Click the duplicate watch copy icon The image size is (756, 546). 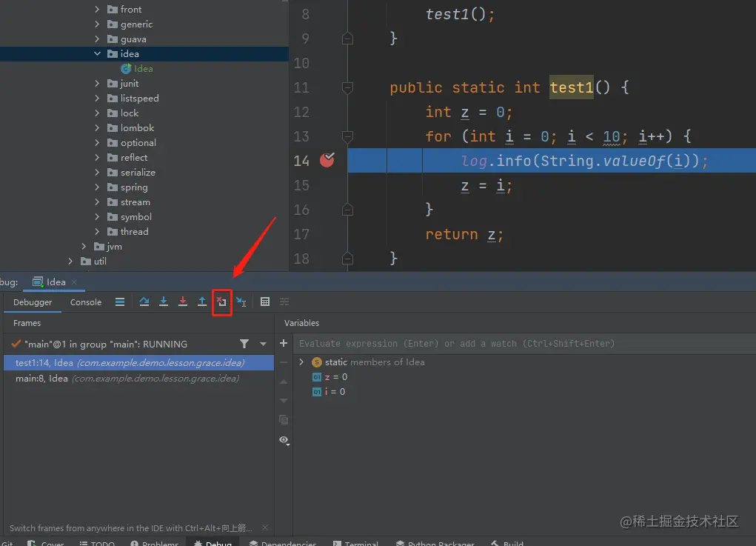[284, 419]
